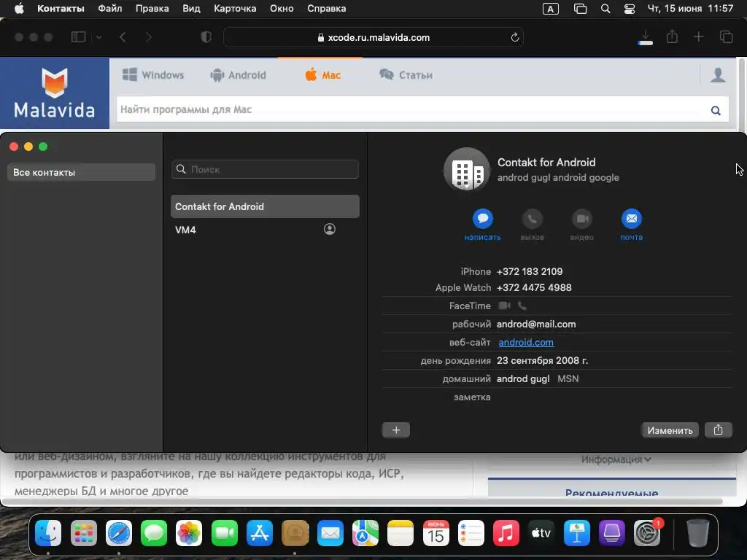Image resolution: width=747 pixels, height=560 pixels.
Task: Show Safari downloads
Action: point(646,37)
